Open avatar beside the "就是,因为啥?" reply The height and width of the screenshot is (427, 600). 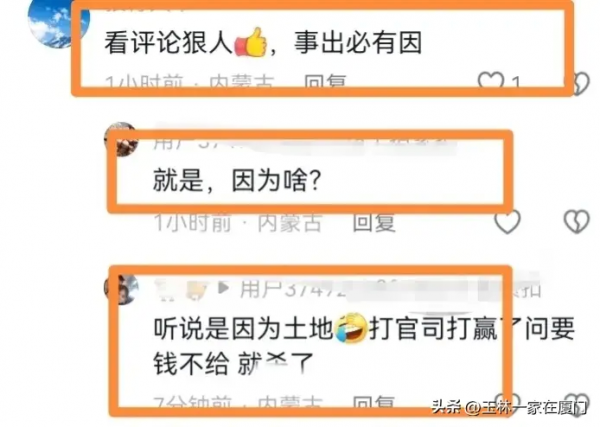(122, 140)
